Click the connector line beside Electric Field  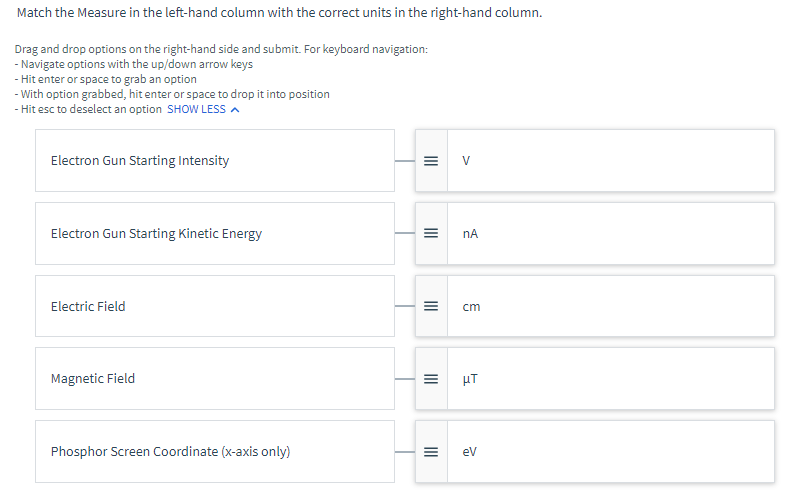pos(404,307)
